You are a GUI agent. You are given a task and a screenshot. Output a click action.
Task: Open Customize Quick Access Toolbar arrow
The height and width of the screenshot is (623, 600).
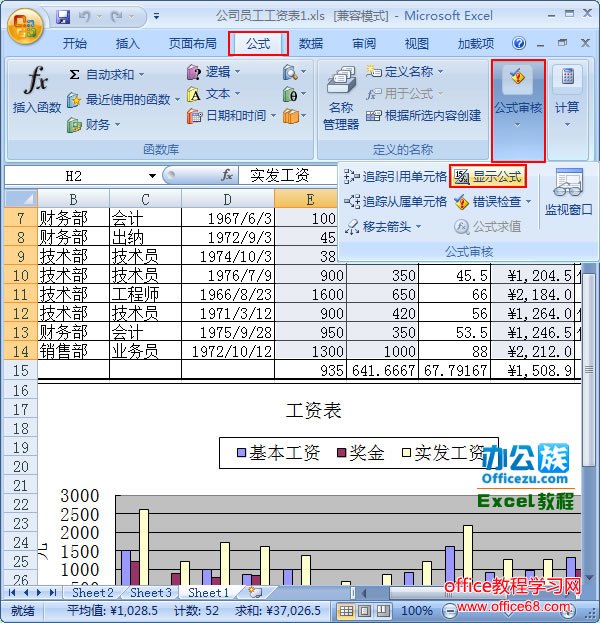tap(157, 17)
